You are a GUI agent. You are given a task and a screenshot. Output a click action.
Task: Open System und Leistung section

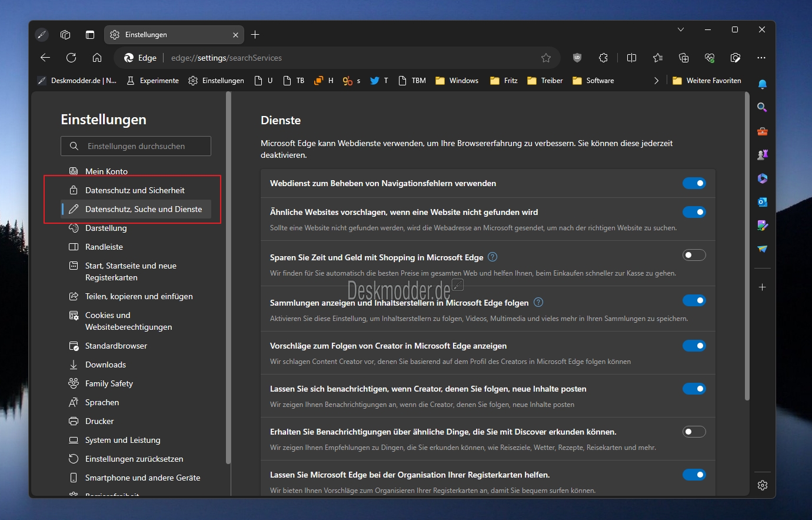pyautogui.click(x=136, y=440)
